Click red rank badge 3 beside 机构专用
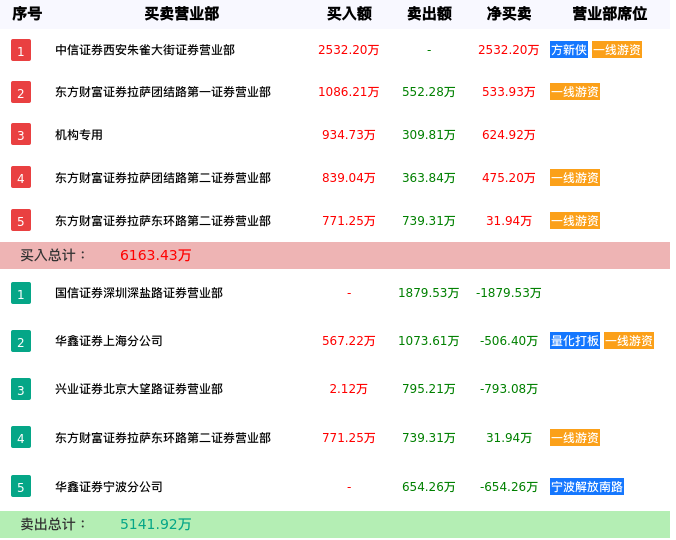676x540 pixels. 21,135
